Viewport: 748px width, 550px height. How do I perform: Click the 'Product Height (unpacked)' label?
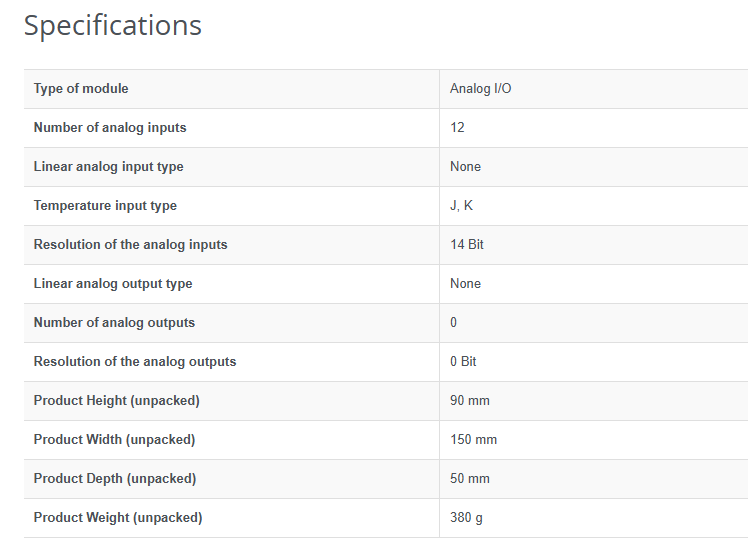click(117, 401)
